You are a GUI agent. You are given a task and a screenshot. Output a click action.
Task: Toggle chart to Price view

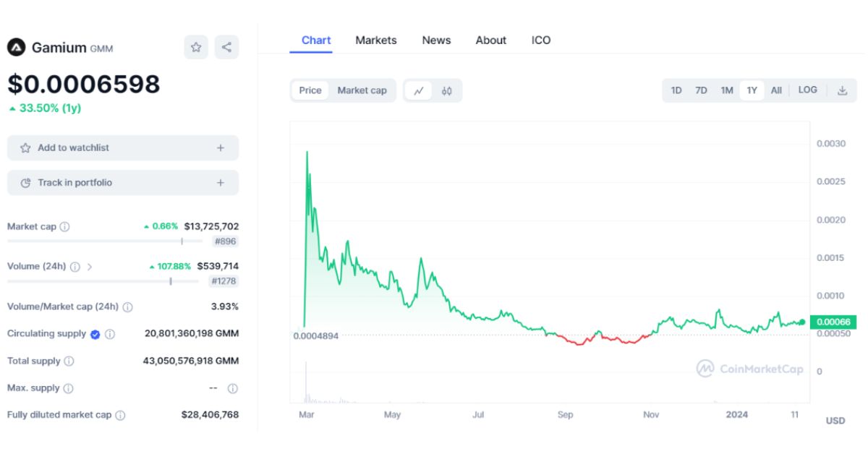[310, 90]
